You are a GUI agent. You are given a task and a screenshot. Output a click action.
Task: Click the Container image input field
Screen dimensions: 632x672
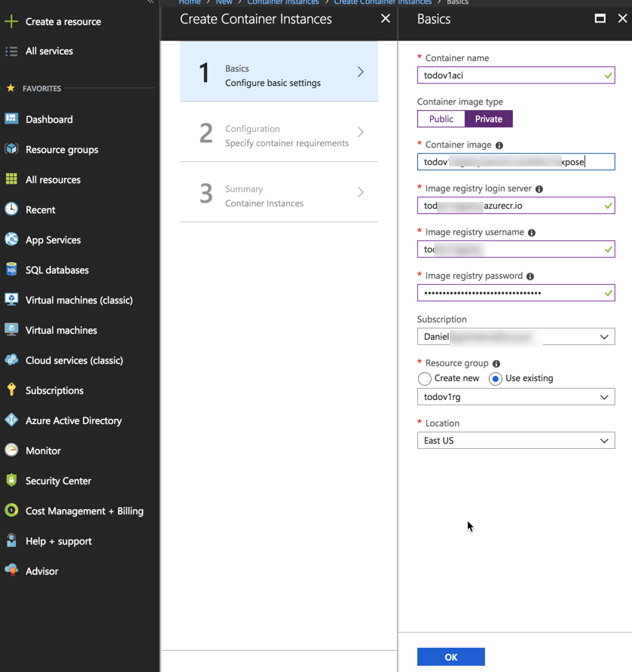click(x=516, y=161)
